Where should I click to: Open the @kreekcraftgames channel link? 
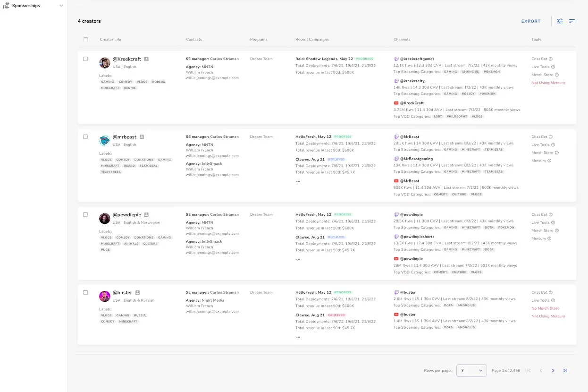pyautogui.click(x=417, y=59)
